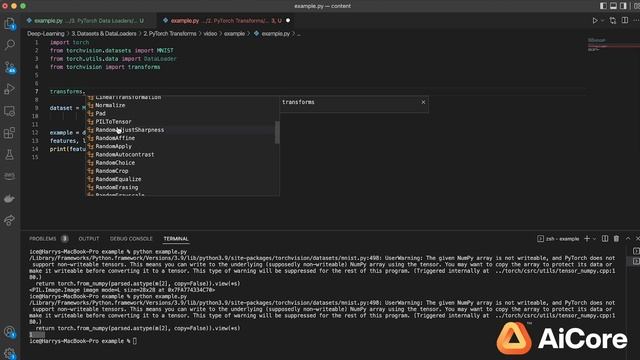
Task: Select RandomEqualize suggestion
Action: point(182,179)
